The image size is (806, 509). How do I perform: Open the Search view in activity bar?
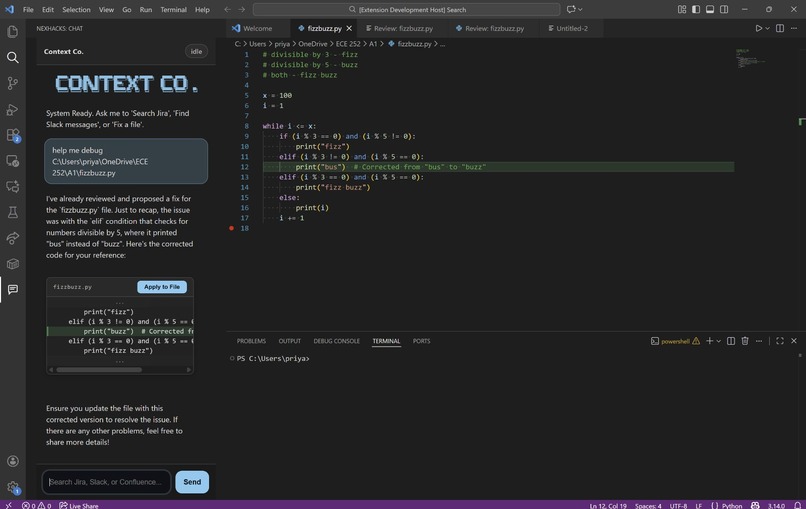pyautogui.click(x=13, y=58)
